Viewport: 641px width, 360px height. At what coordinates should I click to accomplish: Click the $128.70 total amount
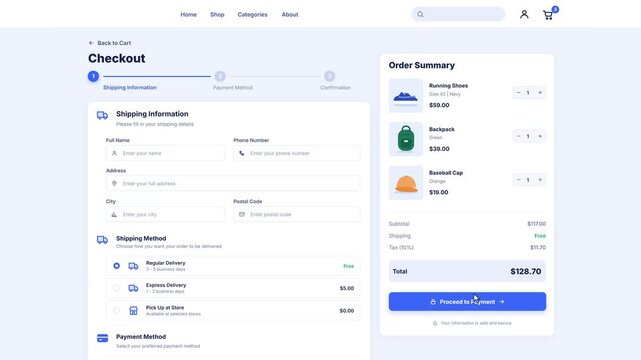[526, 271]
